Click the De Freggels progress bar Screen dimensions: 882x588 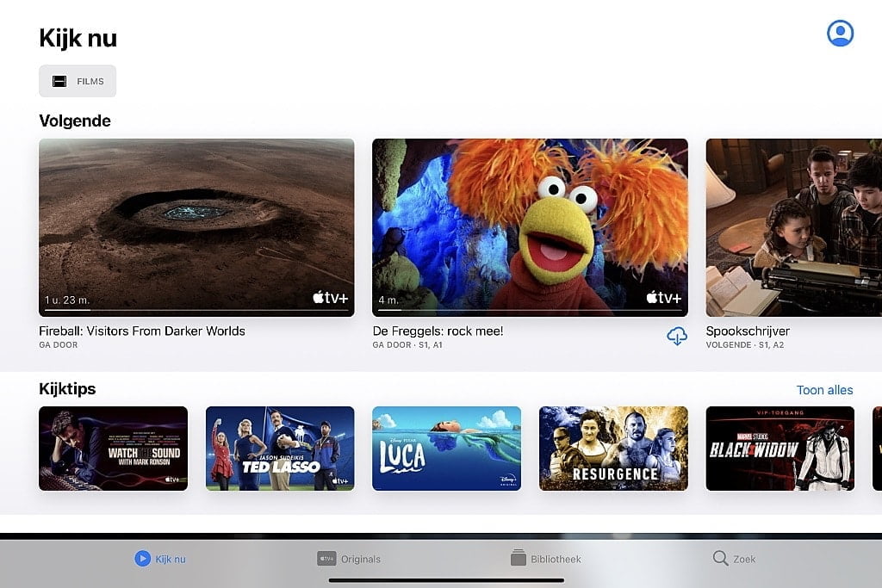coord(530,310)
